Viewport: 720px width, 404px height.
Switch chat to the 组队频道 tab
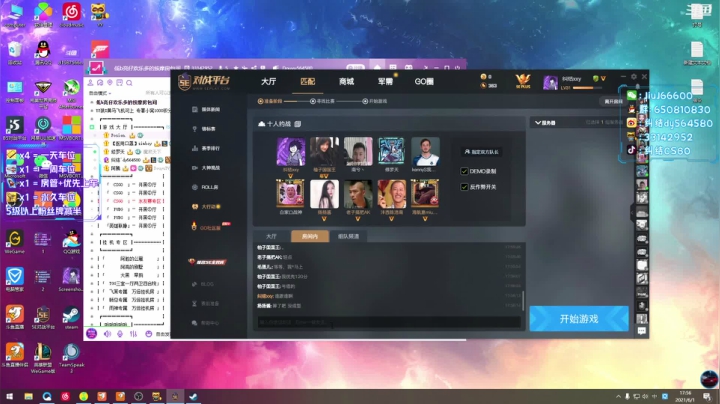[349, 236]
